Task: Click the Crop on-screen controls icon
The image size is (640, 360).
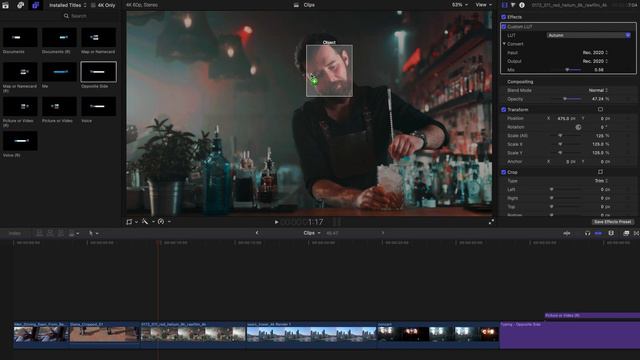Action: [x=600, y=172]
